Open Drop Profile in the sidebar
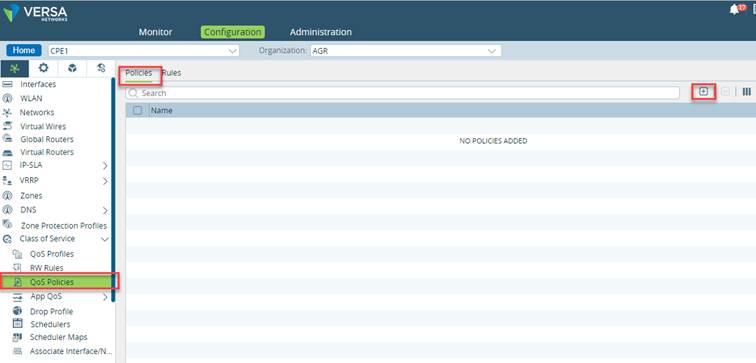The height and width of the screenshot is (363, 756). pos(51,311)
